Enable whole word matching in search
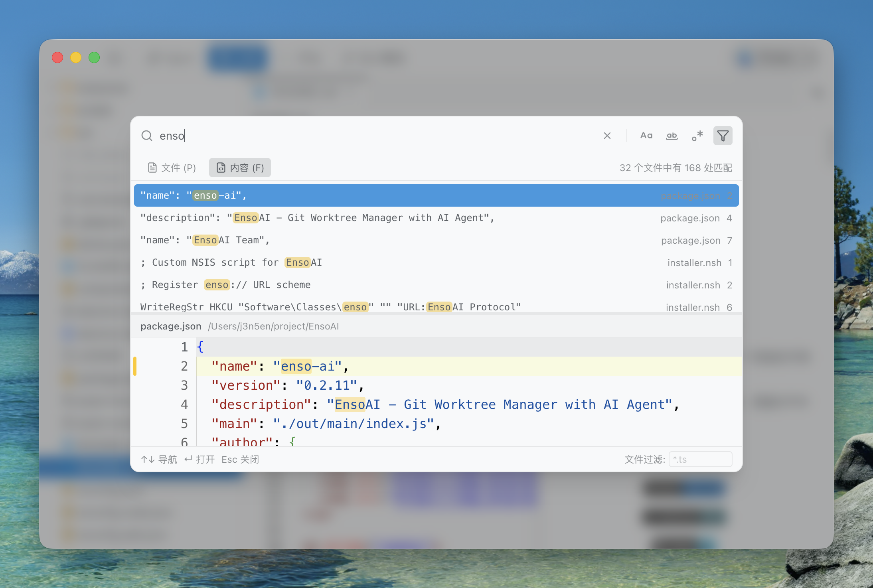 pos(672,136)
